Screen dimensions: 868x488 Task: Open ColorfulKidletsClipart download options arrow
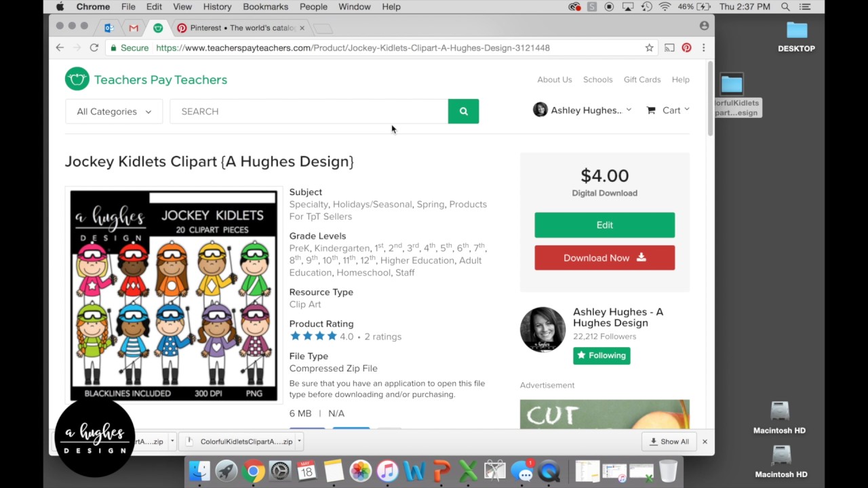[x=299, y=441]
